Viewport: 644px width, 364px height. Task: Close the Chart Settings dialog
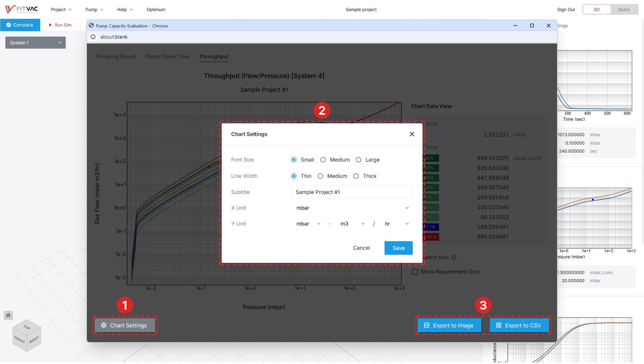[412, 134]
